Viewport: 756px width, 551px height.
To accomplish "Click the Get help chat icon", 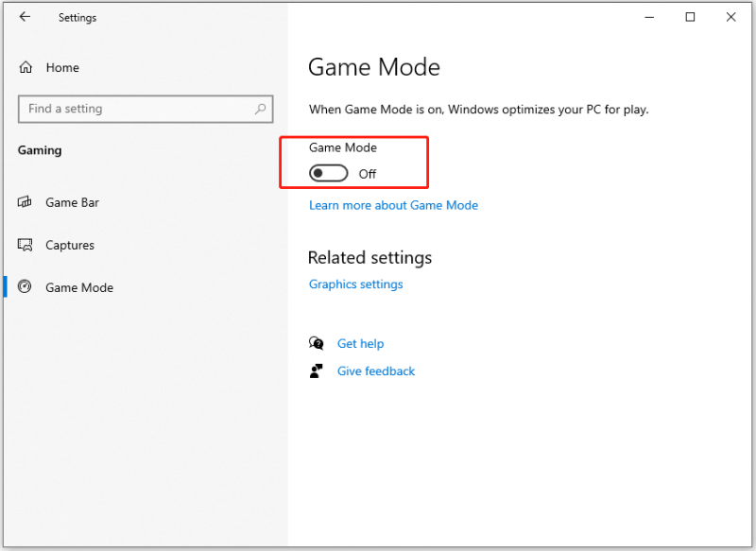I will point(317,343).
